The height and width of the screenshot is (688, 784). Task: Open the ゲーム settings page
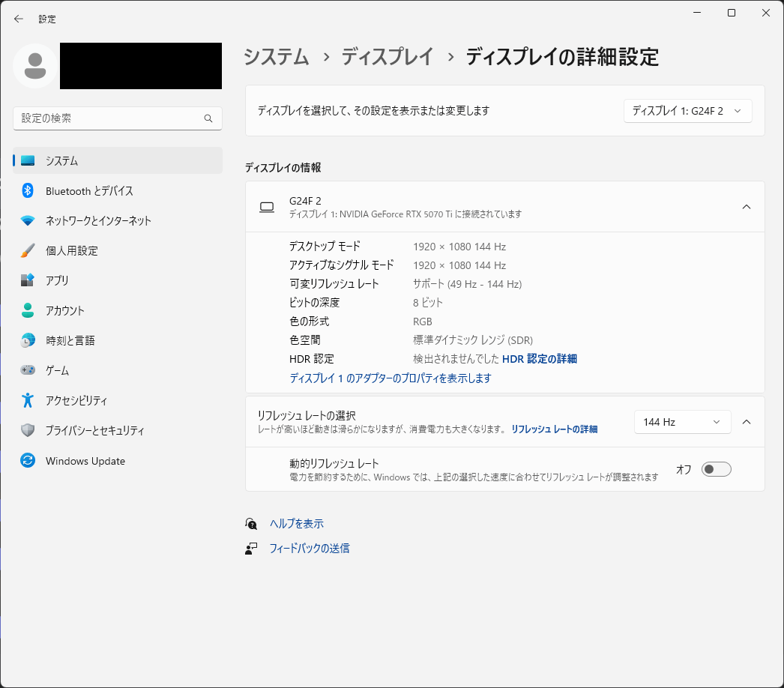coord(118,370)
